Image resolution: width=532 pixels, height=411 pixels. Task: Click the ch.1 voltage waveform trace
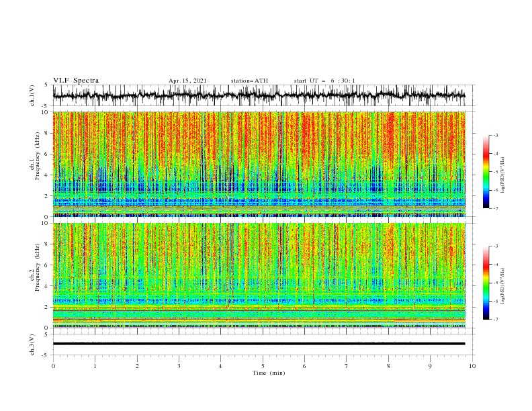tap(259, 95)
